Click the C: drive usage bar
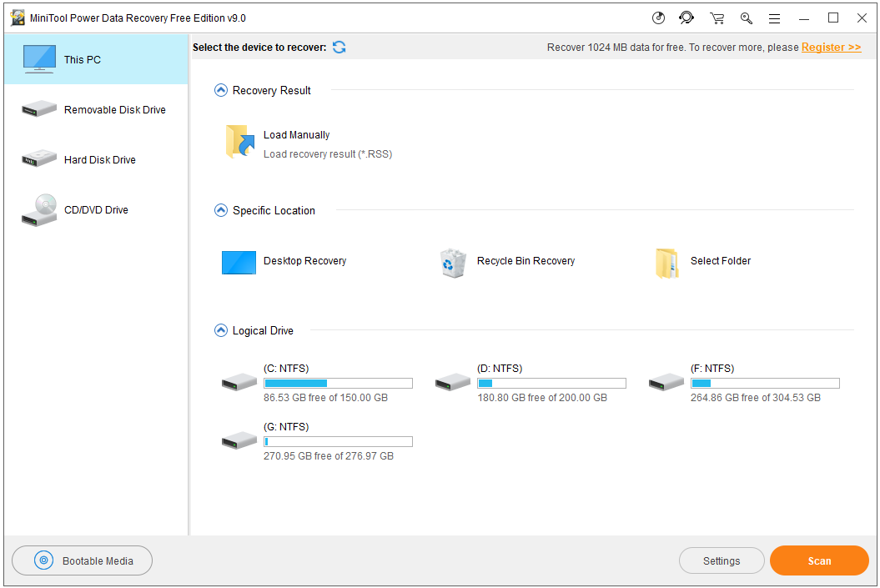The height and width of the screenshot is (588, 880). click(x=339, y=383)
